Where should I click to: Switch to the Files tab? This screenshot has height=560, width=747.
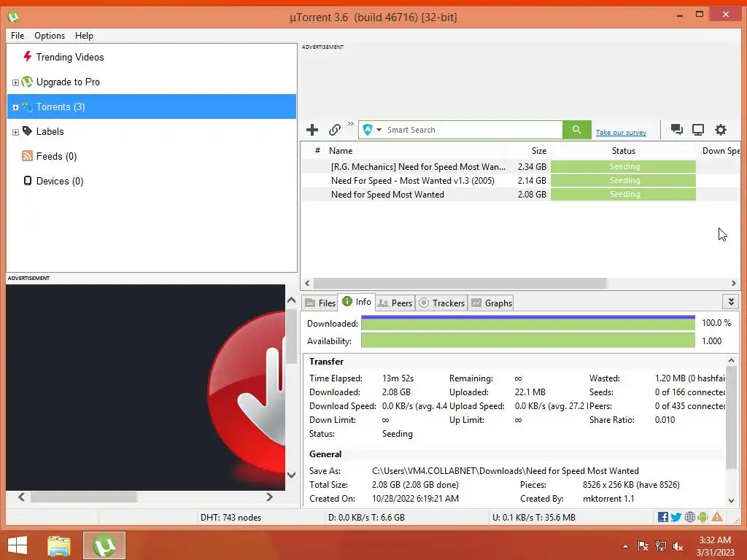pos(320,303)
